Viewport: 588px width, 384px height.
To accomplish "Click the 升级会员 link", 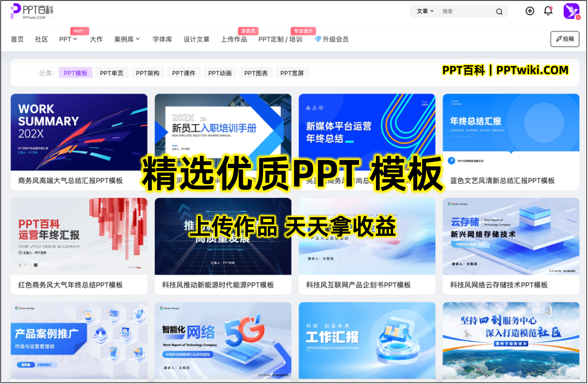I will pos(336,39).
